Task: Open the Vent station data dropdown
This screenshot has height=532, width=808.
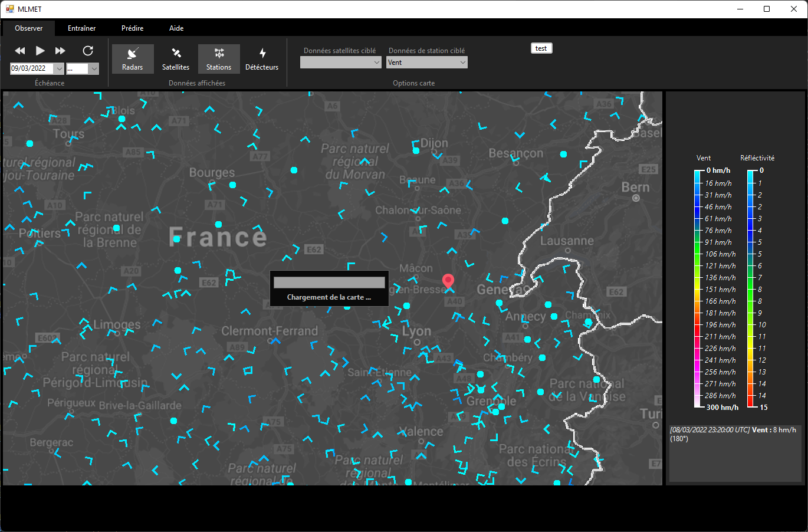Action: pyautogui.click(x=462, y=63)
